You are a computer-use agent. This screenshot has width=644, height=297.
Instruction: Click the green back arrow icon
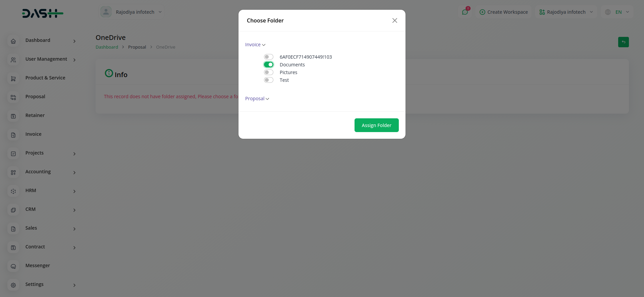(623, 42)
